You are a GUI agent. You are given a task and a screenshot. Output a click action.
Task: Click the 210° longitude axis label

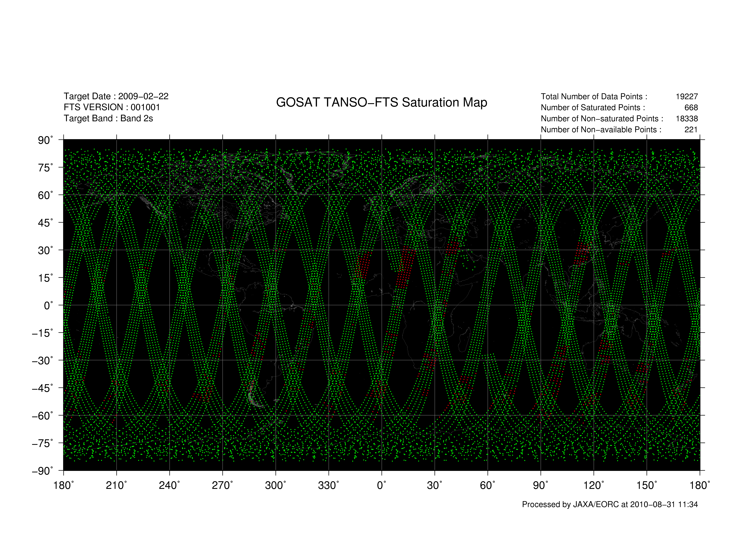116,485
